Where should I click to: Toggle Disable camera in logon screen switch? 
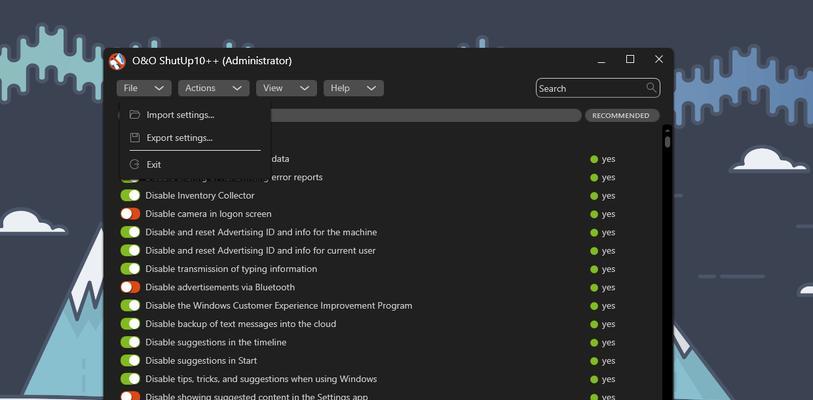pos(130,214)
